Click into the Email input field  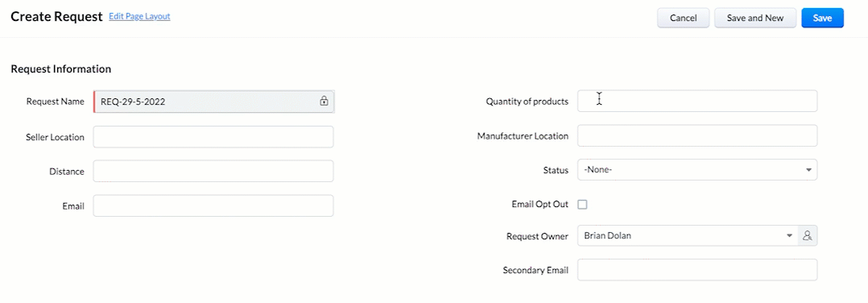pyautogui.click(x=213, y=205)
